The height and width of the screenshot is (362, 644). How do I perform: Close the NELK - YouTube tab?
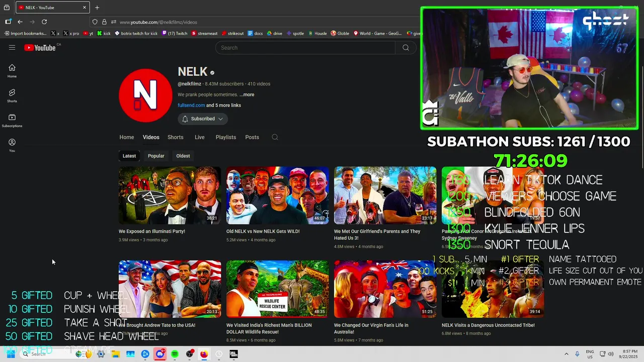click(x=85, y=8)
